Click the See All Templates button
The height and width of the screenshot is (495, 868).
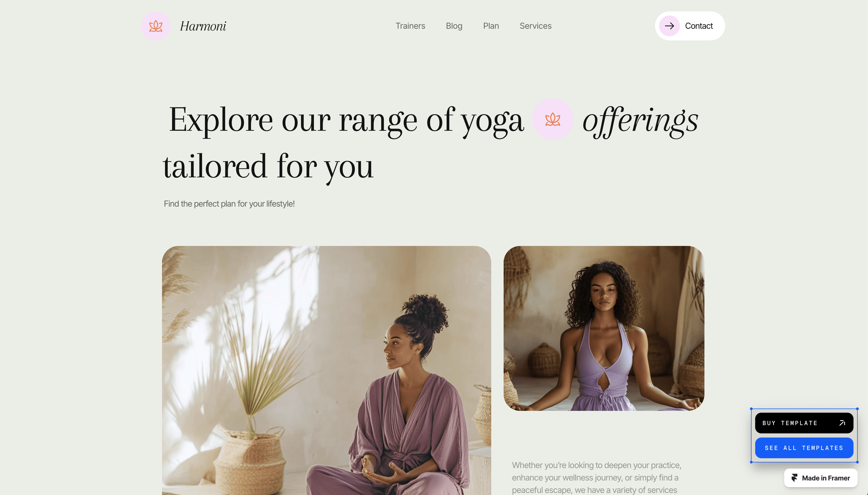804,448
